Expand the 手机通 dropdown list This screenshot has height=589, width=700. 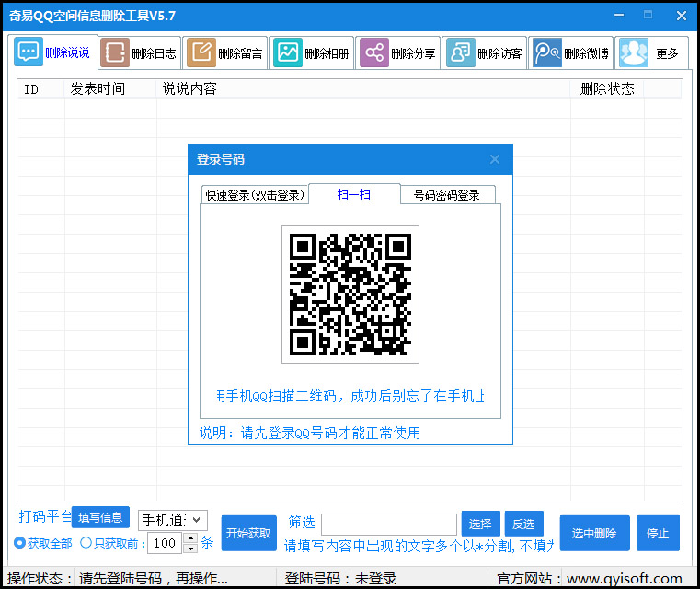[198, 520]
